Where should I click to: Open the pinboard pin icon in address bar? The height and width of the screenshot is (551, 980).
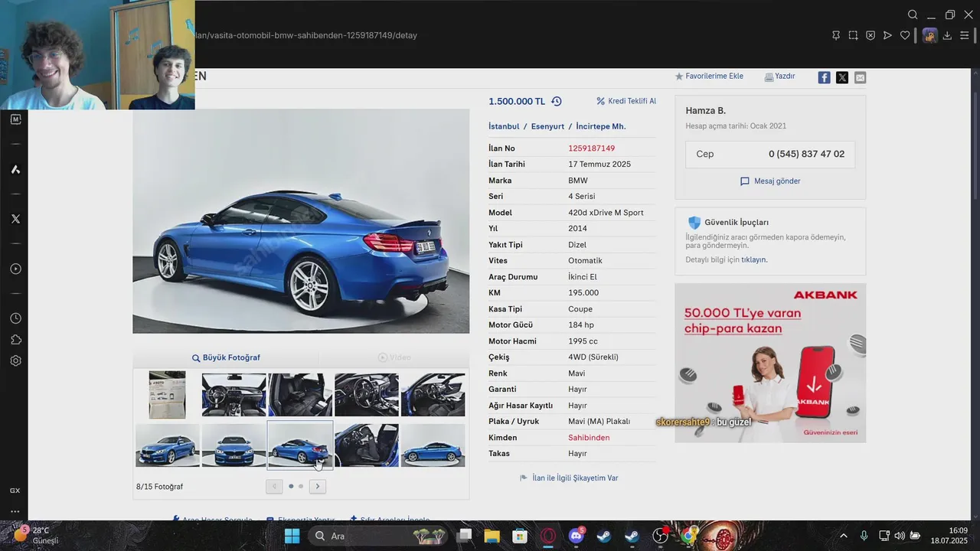pyautogui.click(x=836, y=35)
